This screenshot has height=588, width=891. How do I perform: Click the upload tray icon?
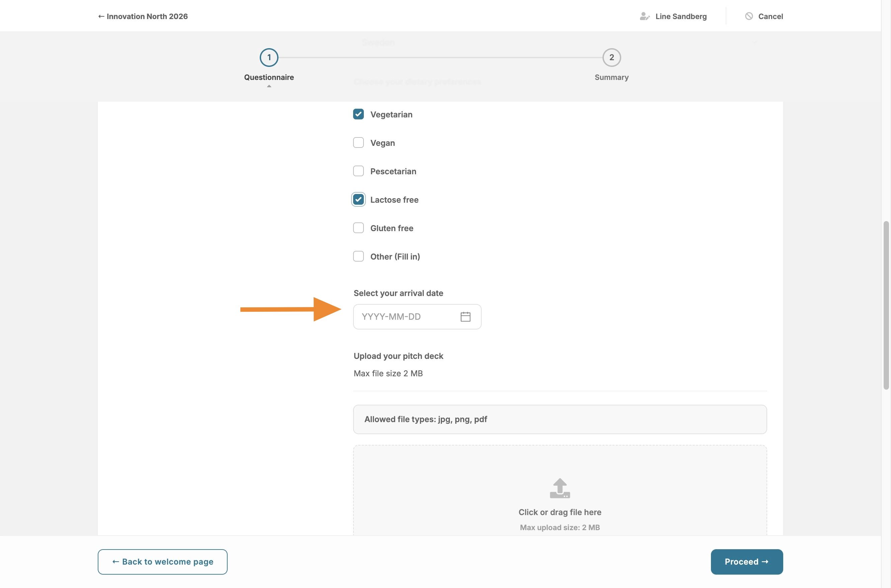[560, 488]
